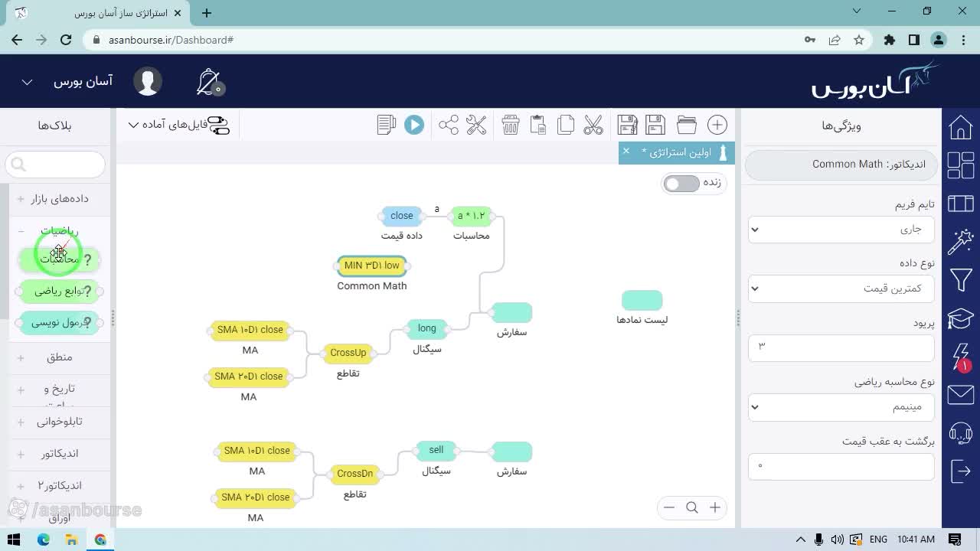Select the scissors cut icon
Viewport: 980px width, 551px height.
(x=593, y=125)
